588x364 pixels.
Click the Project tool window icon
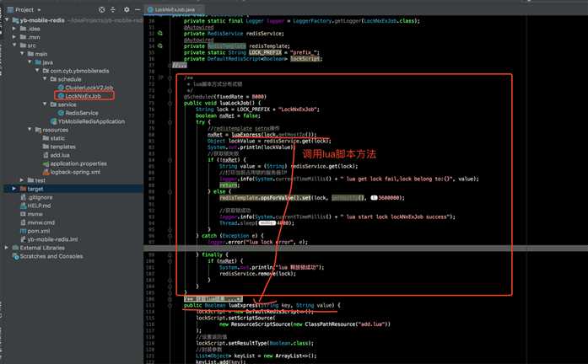(x=10, y=10)
